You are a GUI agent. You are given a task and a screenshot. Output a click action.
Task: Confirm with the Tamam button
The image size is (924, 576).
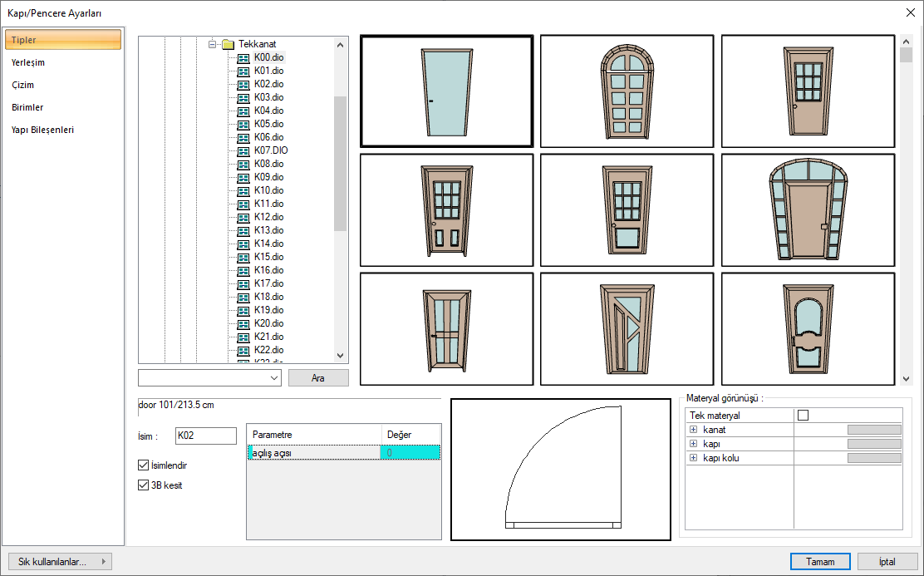[x=820, y=562]
